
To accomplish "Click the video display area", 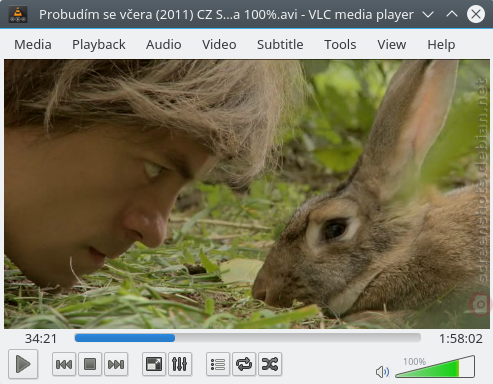I will coord(247,194).
